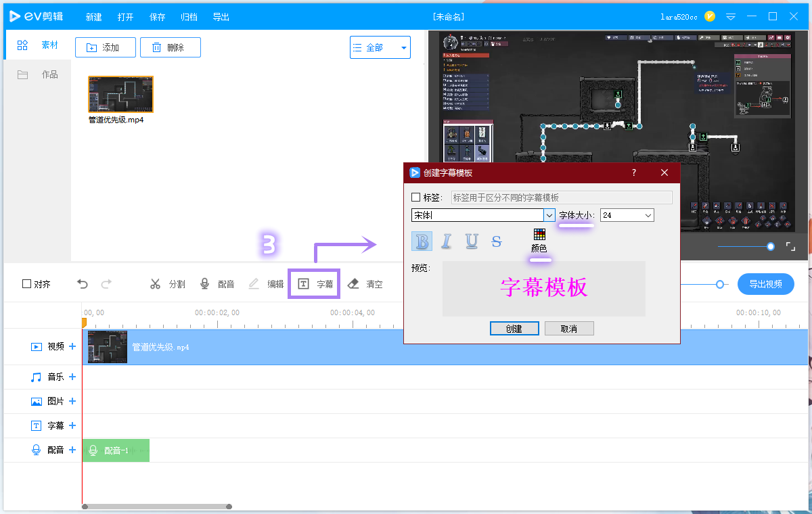
Task: Adjust the timeline zoom slider handle
Action: click(720, 284)
